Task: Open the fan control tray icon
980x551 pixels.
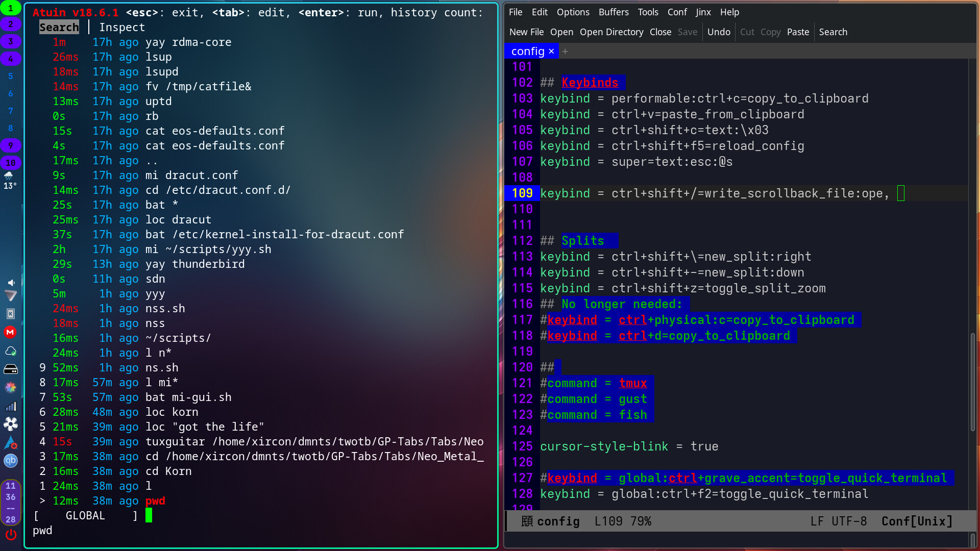Action: pos(11,424)
